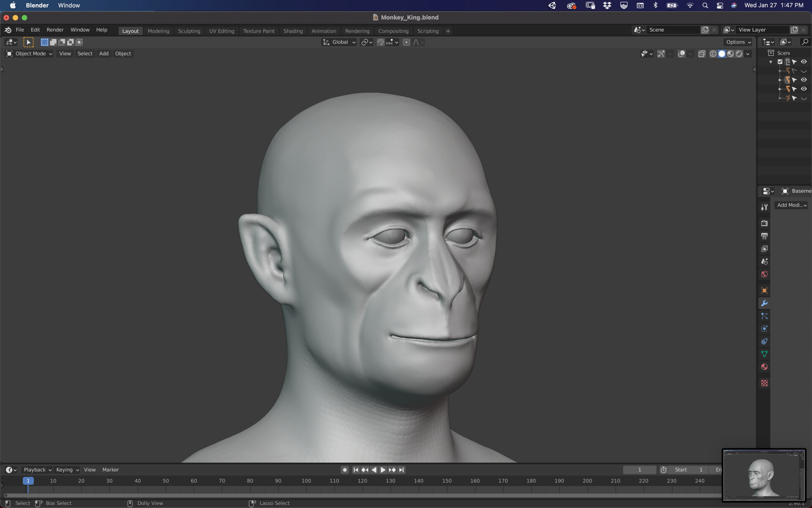Open the World Properties panel
This screenshot has height=508, width=812.
764,274
